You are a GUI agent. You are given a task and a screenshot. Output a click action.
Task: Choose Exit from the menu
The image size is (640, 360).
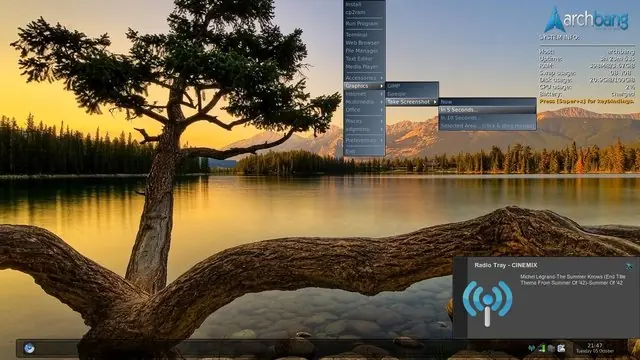pyautogui.click(x=364, y=151)
